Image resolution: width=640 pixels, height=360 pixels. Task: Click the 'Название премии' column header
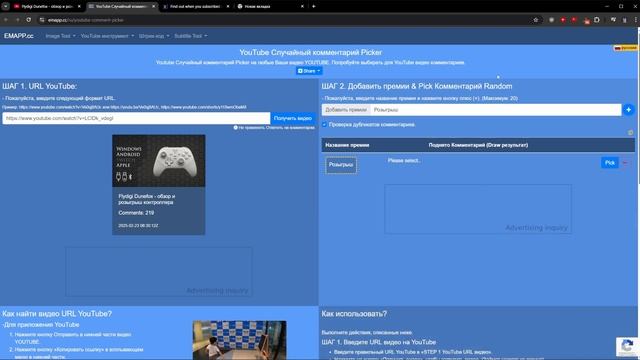point(347,145)
